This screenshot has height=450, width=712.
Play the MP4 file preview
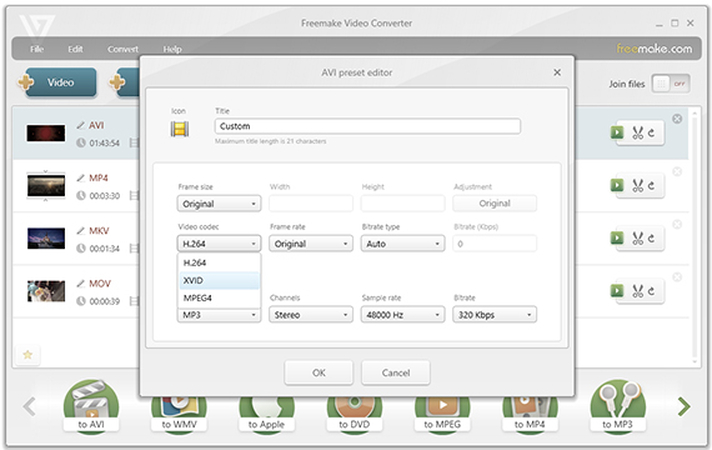click(617, 185)
